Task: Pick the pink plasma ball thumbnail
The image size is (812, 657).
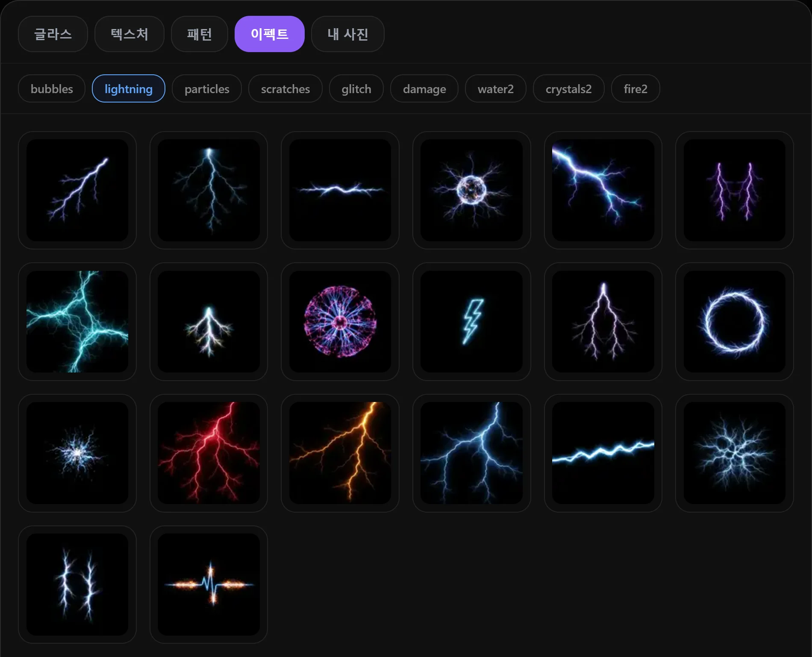Action: pyautogui.click(x=340, y=322)
